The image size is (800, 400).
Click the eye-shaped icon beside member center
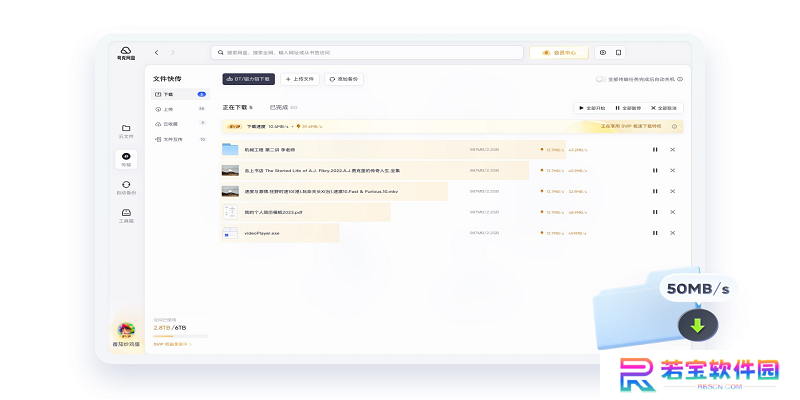coord(603,53)
